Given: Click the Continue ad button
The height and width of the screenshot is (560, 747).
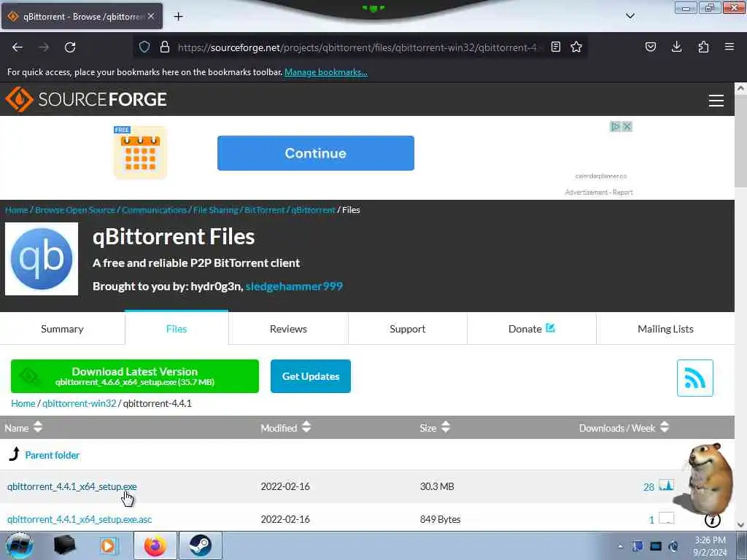Looking at the screenshot, I should 315,153.
